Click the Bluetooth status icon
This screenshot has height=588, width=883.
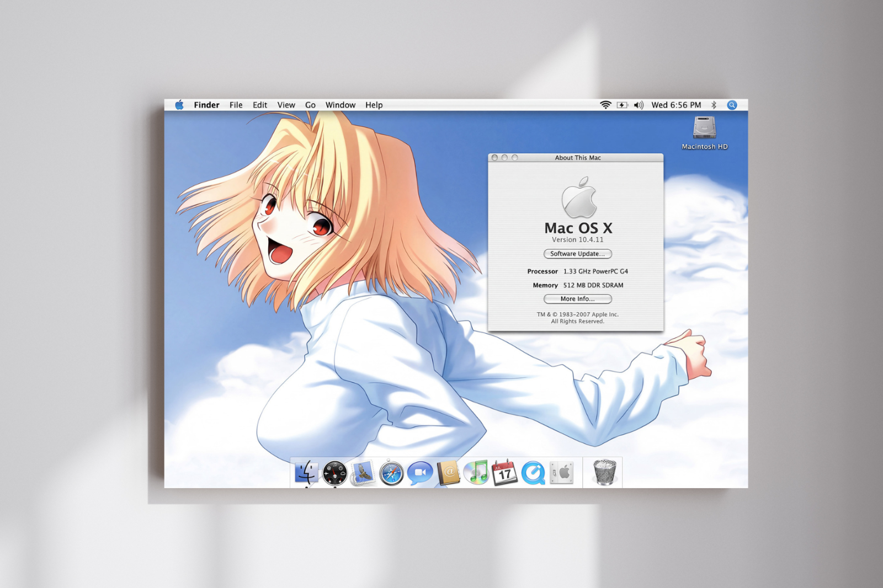click(714, 105)
